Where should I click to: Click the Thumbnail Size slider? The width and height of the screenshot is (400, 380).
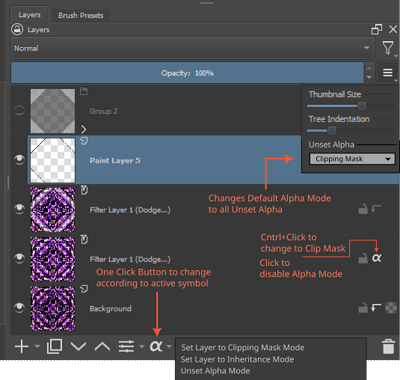click(x=351, y=106)
